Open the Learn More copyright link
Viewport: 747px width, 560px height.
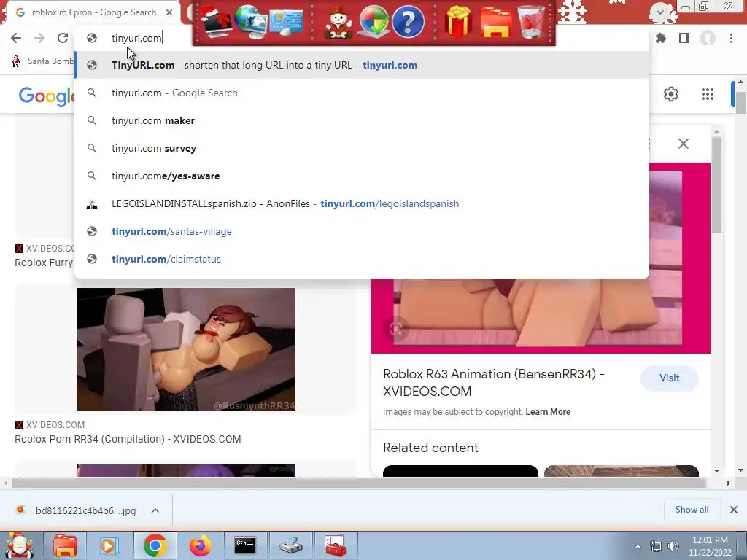[x=548, y=412]
